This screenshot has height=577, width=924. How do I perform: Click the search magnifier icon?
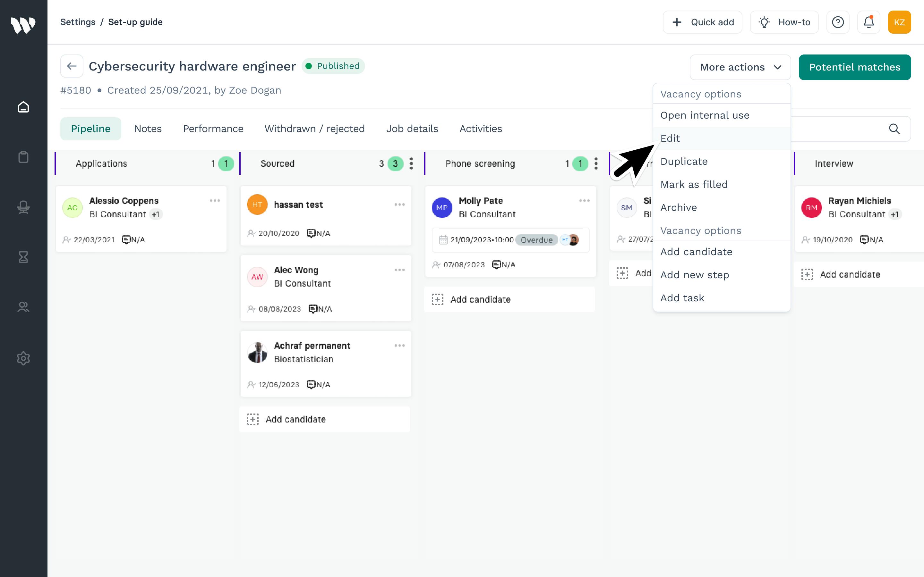pyautogui.click(x=894, y=129)
